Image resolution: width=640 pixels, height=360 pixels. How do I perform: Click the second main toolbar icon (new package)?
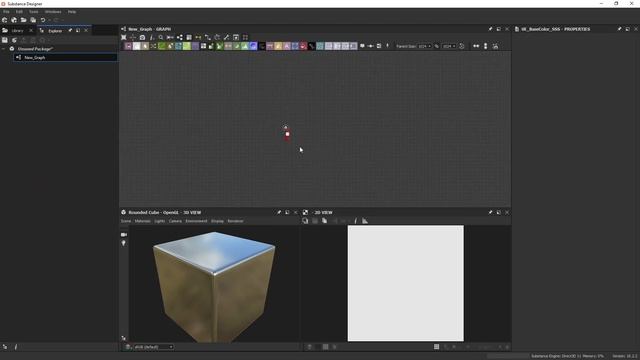14,20
